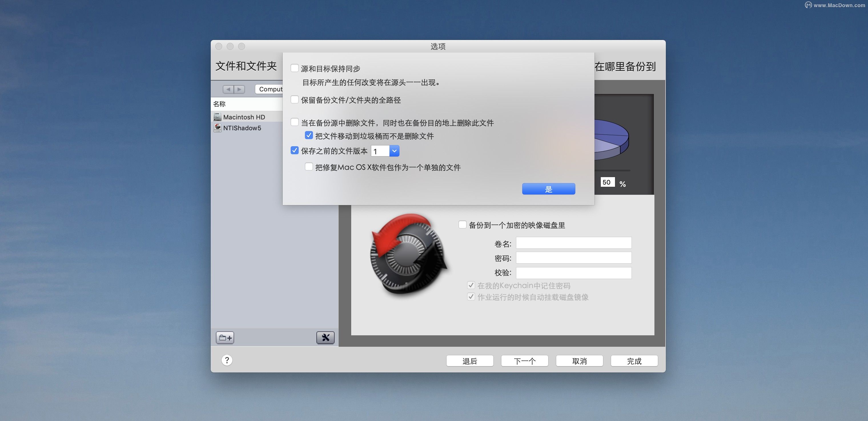Viewport: 868px width, 421px height.
Task: Open the tools wrench options button
Action: point(325,337)
